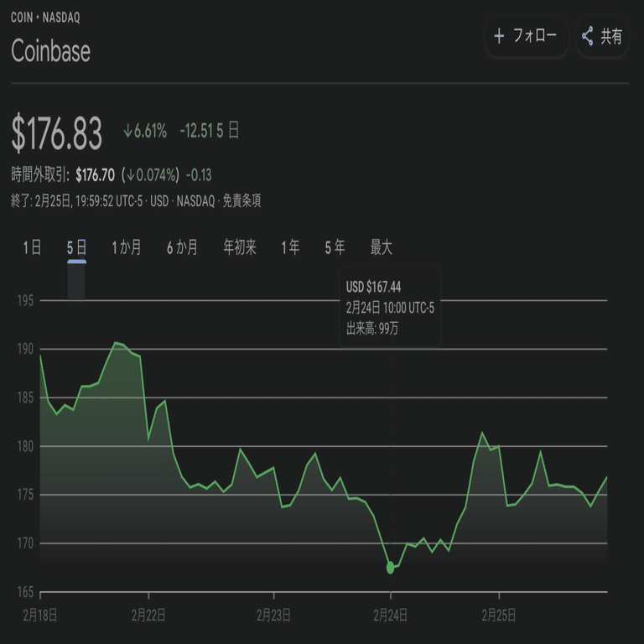Click the tooltip price USD $167.44
This screenshot has height=644, width=644.
pos(373,287)
